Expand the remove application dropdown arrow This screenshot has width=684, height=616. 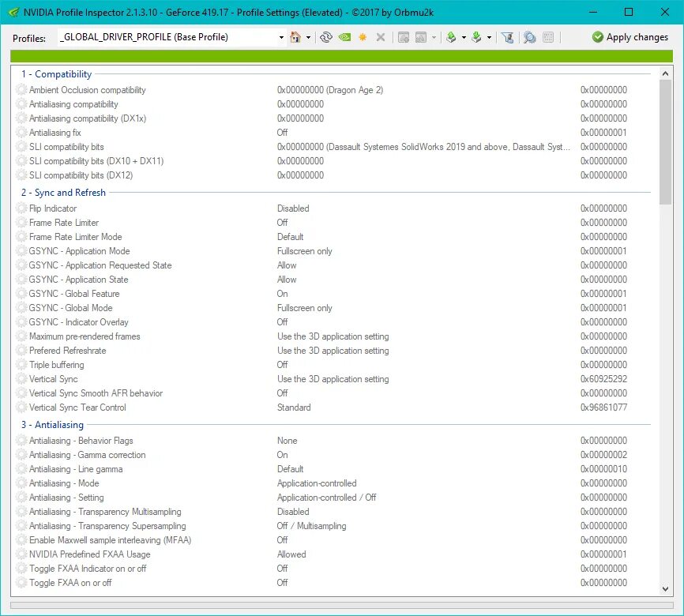pos(434,38)
